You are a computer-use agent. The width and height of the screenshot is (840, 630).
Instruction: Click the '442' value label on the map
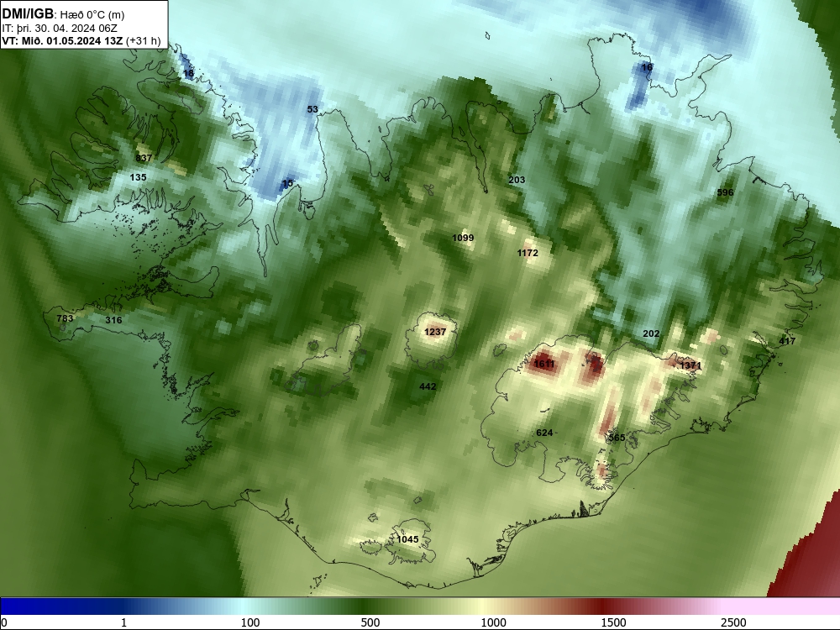click(x=428, y=386)
